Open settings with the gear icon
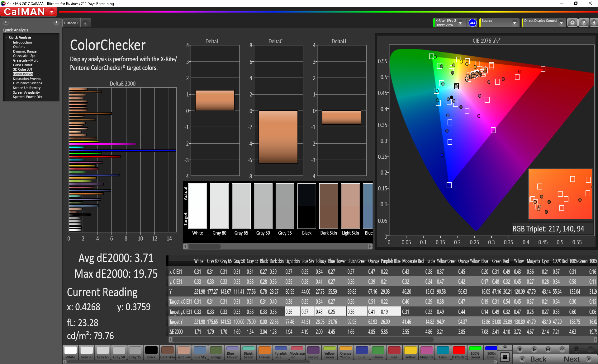Viewport: 598px width, 364px height. click(x=572, y=23)
